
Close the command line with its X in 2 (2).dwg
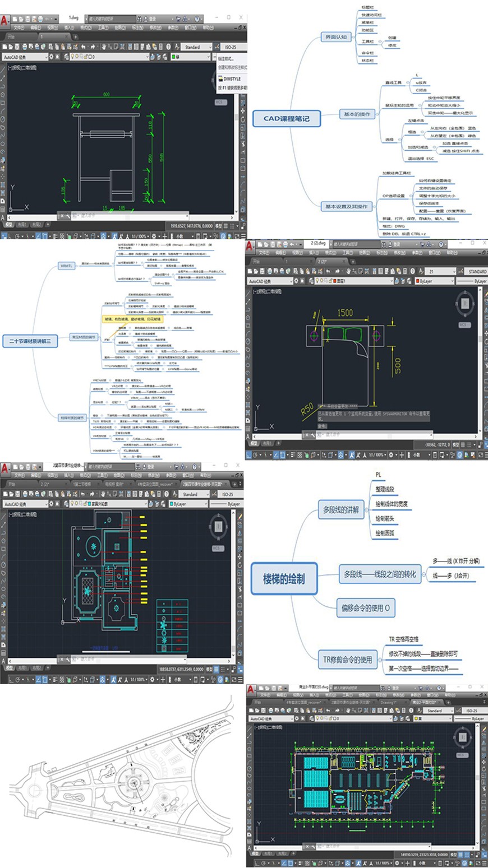[306, 435]
